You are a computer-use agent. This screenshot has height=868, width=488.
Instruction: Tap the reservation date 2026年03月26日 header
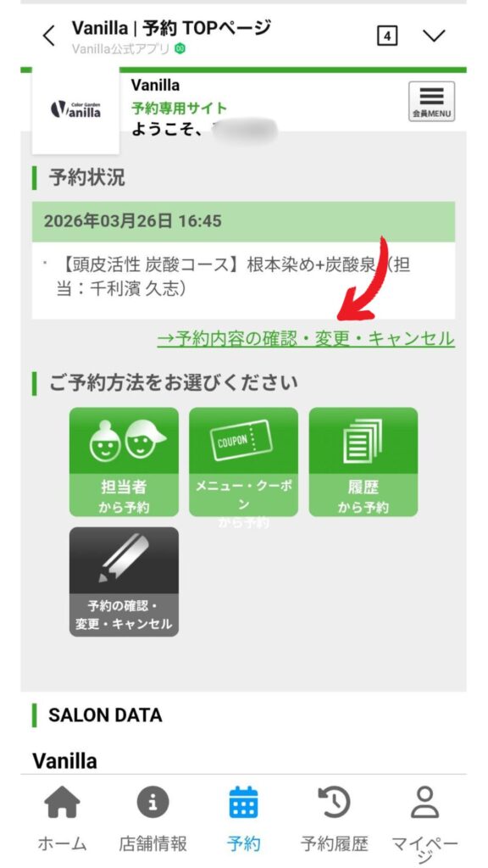[243, 221]
